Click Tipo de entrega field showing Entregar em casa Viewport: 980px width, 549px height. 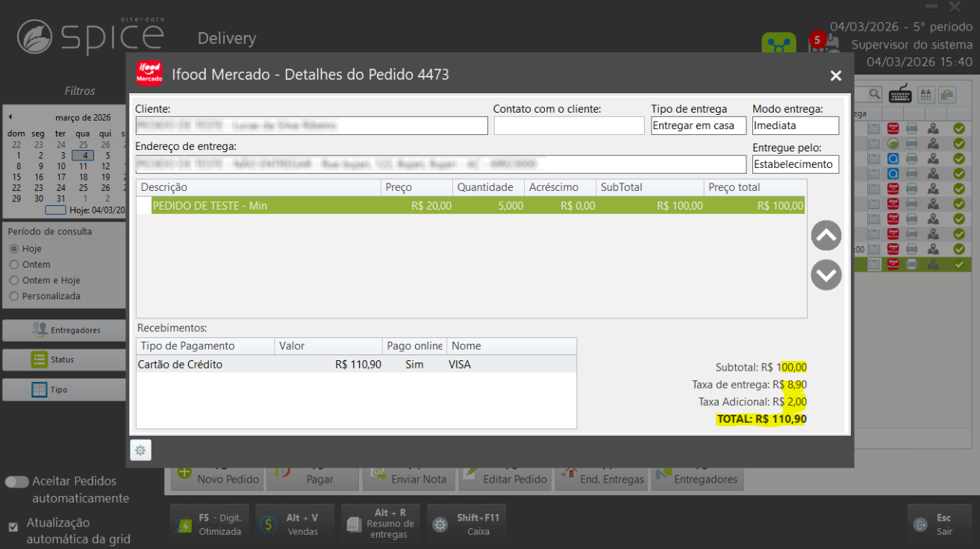[x=699, y=125]
